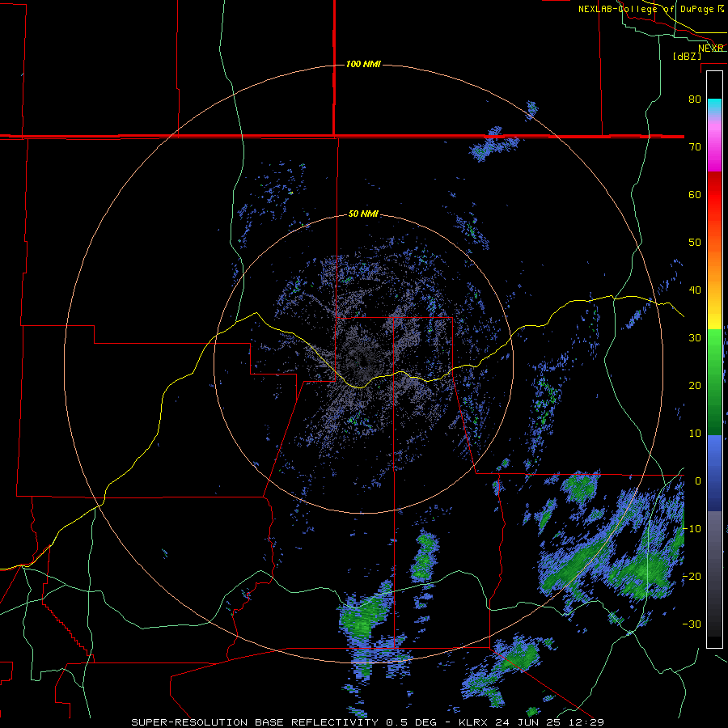Click the 30 value on dBZ scale
The width and height of the screenshot is (728, 728).
(695, 338)
